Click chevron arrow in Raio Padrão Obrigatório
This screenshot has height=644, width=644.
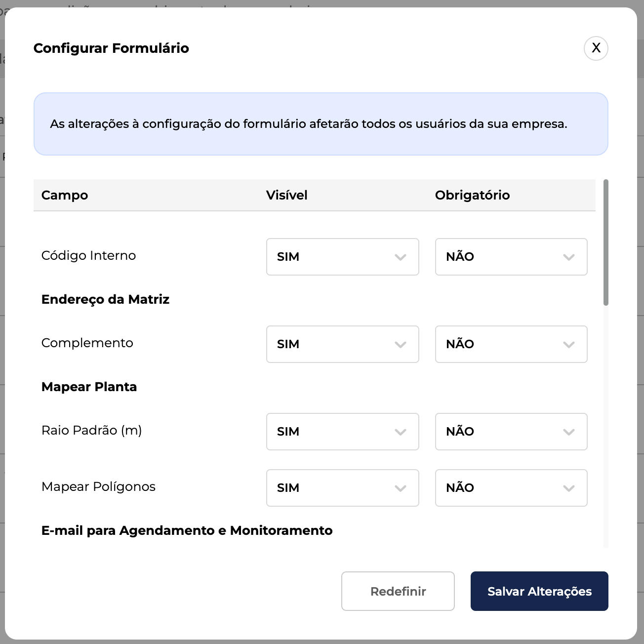tap(569, 432)
